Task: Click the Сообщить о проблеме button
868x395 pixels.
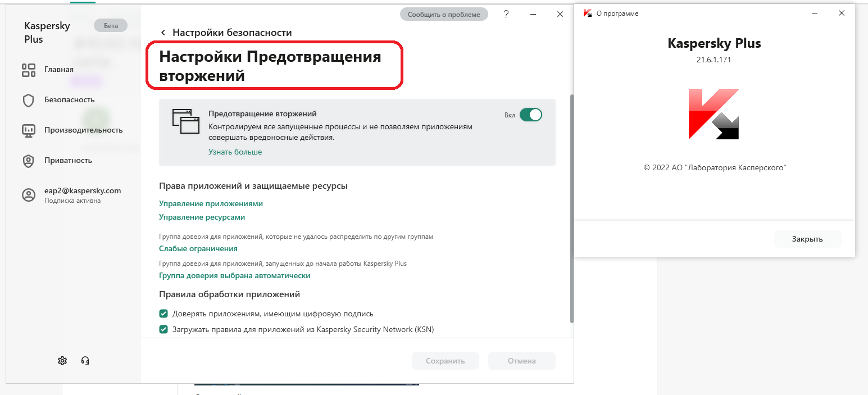Action: pyautogui.click(x=444, y=15)
